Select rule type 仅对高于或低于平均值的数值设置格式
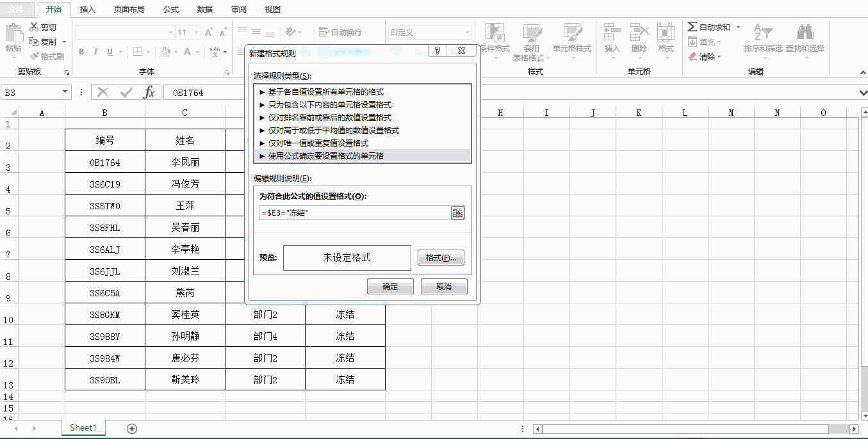 coord(363,130)
